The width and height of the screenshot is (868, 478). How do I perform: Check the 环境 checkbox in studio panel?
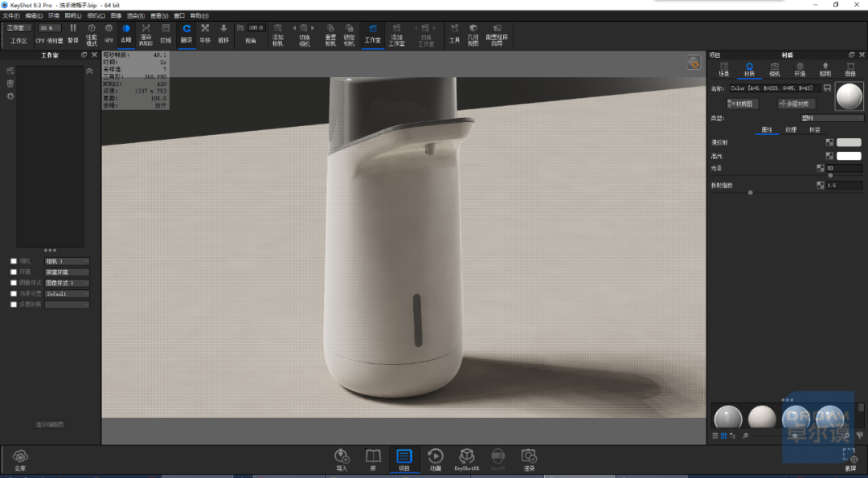click(x=14, y=272)
